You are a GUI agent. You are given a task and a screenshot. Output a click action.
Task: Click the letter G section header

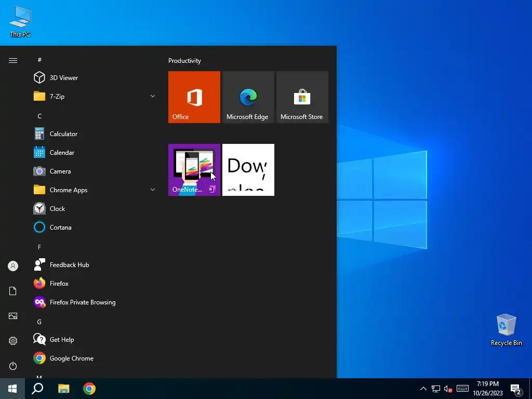tap(39, 322)
